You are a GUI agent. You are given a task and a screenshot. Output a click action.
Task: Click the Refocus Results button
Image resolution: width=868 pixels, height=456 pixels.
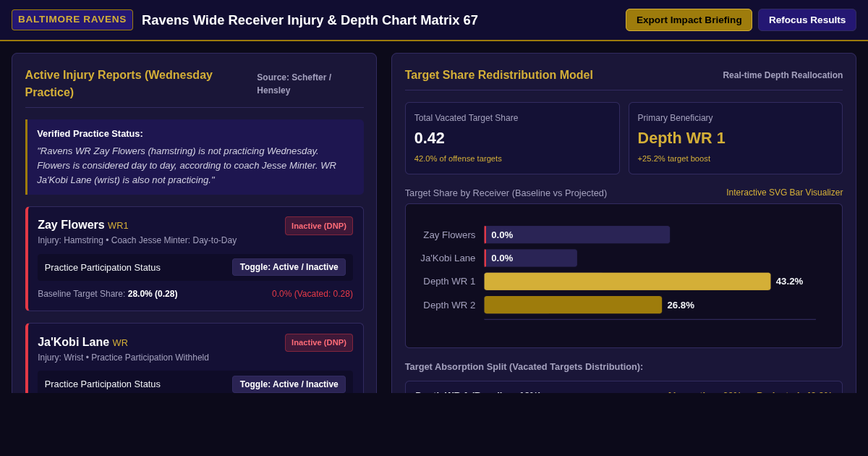pyautogui.click(x=807, y=20)
